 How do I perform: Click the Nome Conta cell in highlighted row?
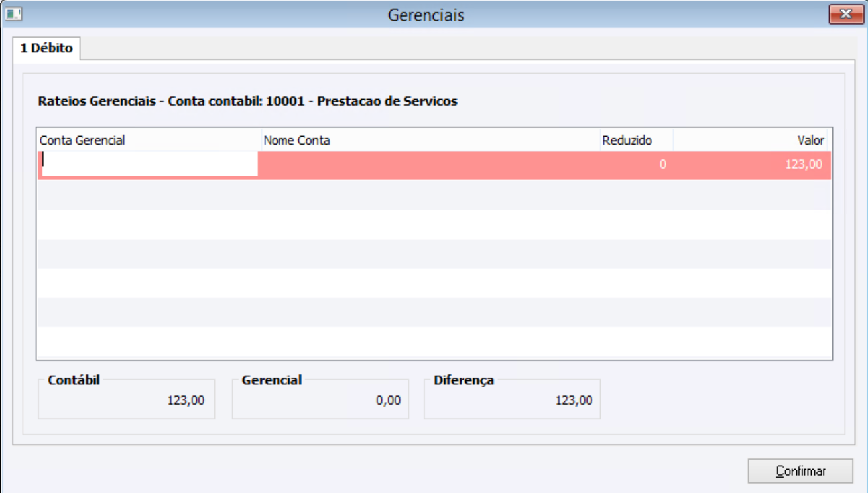click(x=430, y=165)
